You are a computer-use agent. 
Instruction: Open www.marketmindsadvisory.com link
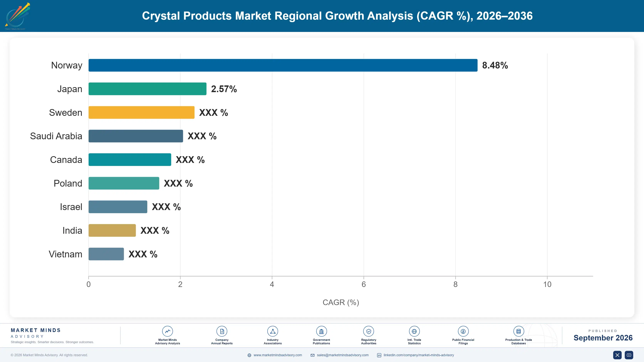click(x=278, y=355)
